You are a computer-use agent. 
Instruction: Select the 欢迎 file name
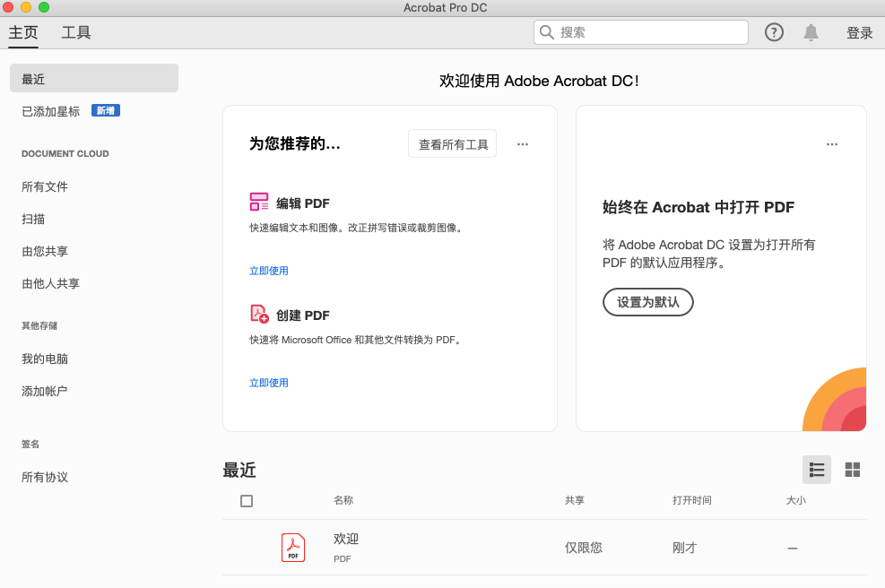pos(346,539)
